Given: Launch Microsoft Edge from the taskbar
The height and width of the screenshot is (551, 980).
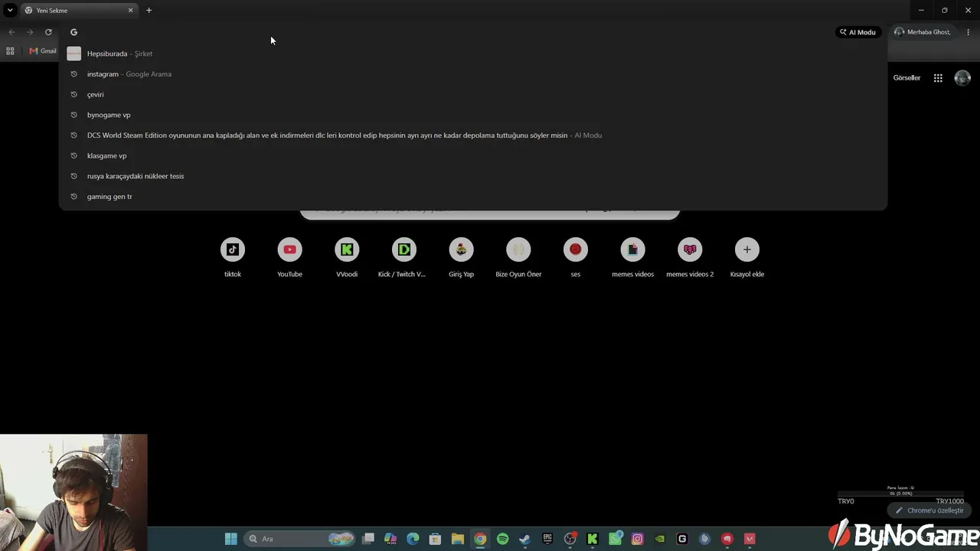Looking at the screenshot, I should tap(413, 539).
